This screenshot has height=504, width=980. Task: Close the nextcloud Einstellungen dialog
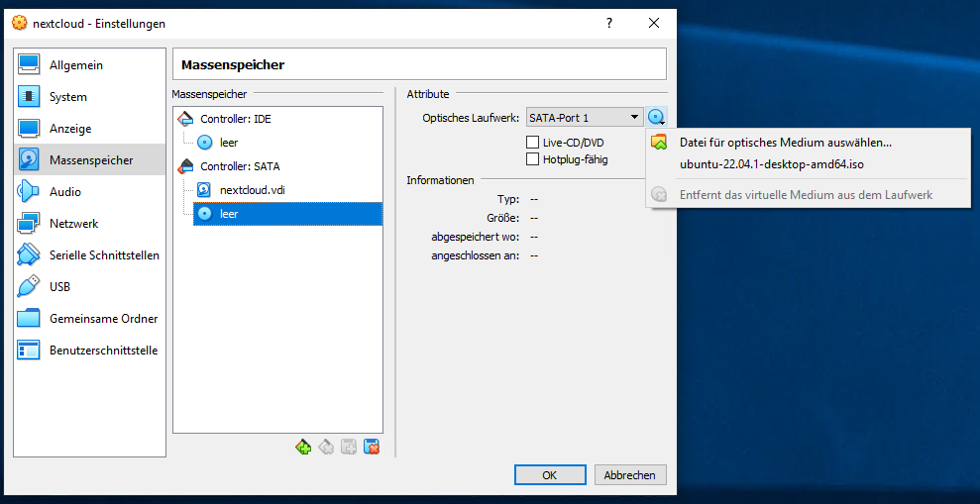[x=654, y=24]
